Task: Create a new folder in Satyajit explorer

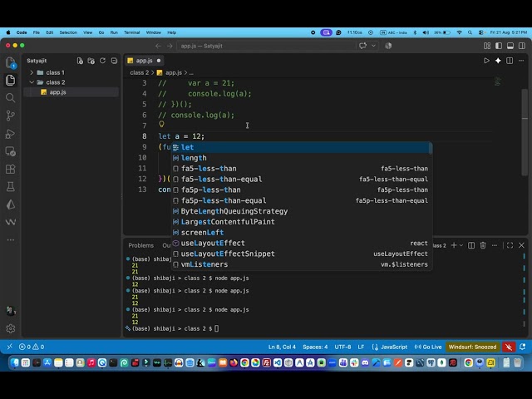Action: (91, 61)
